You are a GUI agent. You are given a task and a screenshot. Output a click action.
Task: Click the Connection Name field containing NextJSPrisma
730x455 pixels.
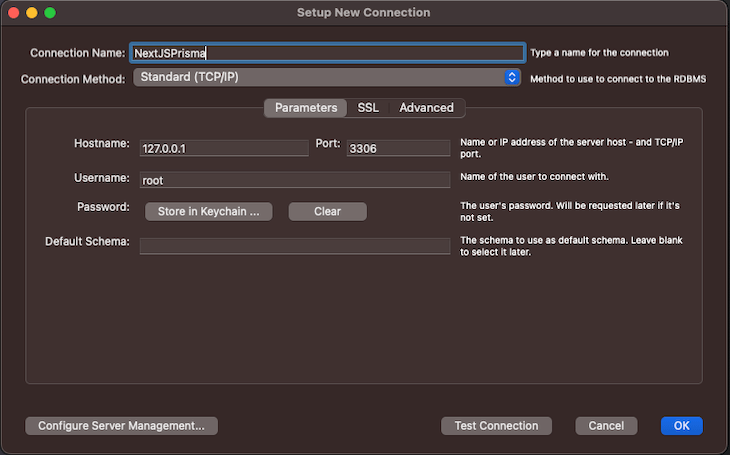click(327, 53)
